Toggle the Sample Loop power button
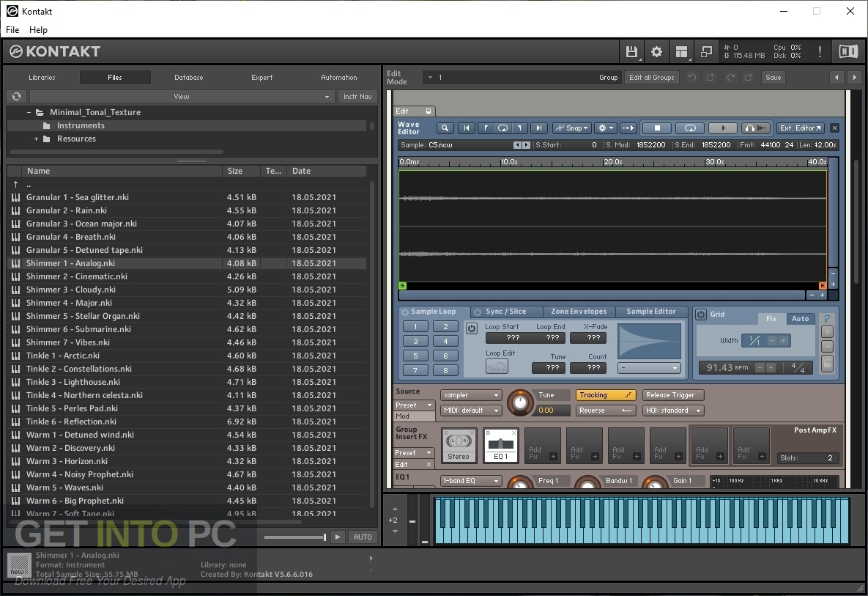Viewport: 868px width, 596px height. [404, 312]
